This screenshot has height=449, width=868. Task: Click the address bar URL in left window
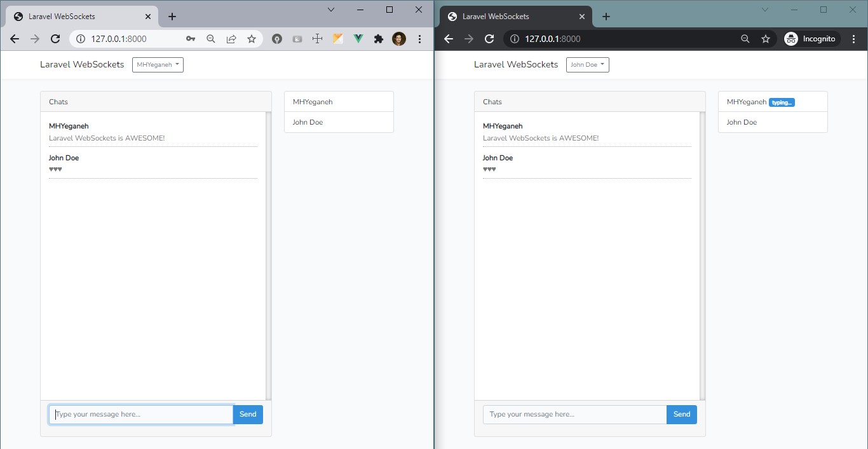pyautogui.click(x=119, y=39)
